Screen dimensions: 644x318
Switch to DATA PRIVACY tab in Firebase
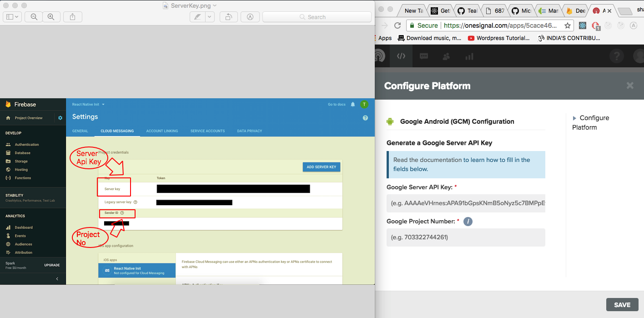[x=250, y=131]
